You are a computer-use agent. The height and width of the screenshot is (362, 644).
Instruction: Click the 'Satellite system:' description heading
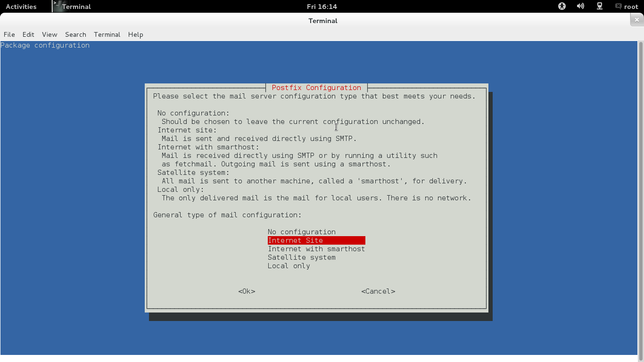coord(193,173)
